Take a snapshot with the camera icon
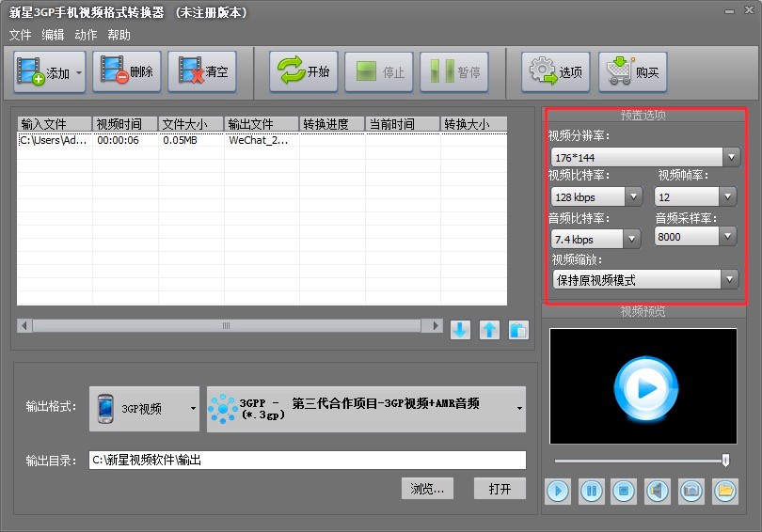The width and height of the screenshot is (762, 532). coord(691,490)
